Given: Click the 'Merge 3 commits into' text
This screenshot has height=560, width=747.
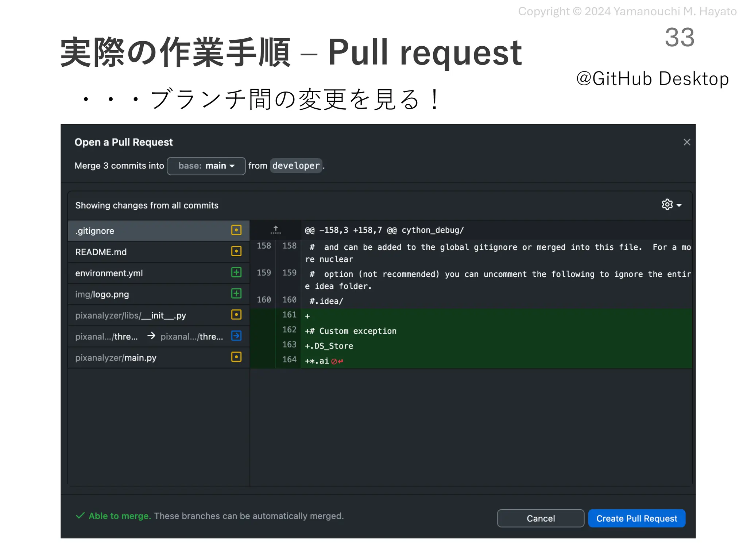Looking at the screenshot, I should pos(119,166).
